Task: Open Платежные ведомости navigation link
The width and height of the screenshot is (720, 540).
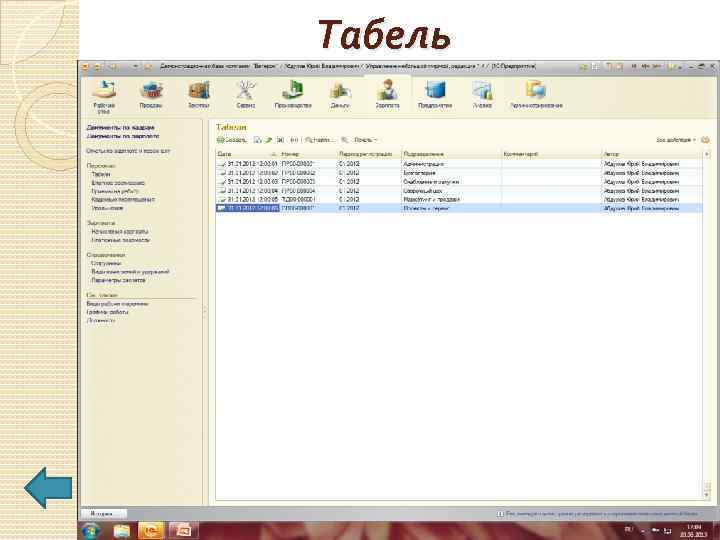Action: pos(121,240)
